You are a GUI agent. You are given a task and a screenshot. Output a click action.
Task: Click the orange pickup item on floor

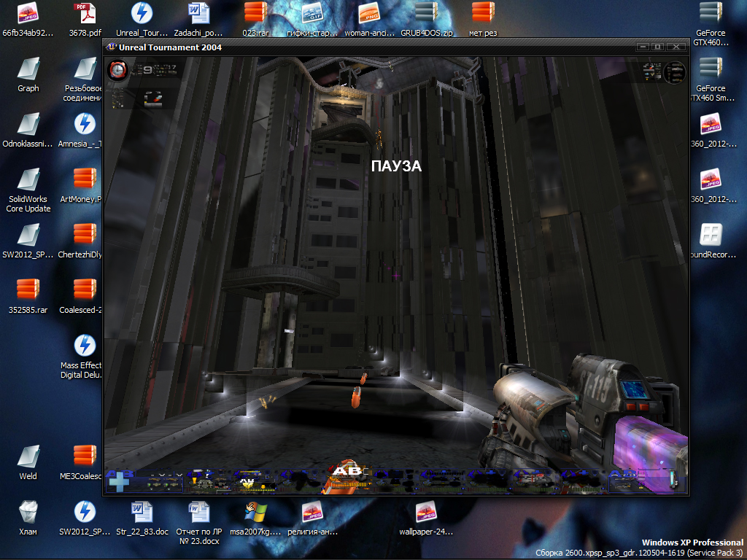[x=356, y=397]
